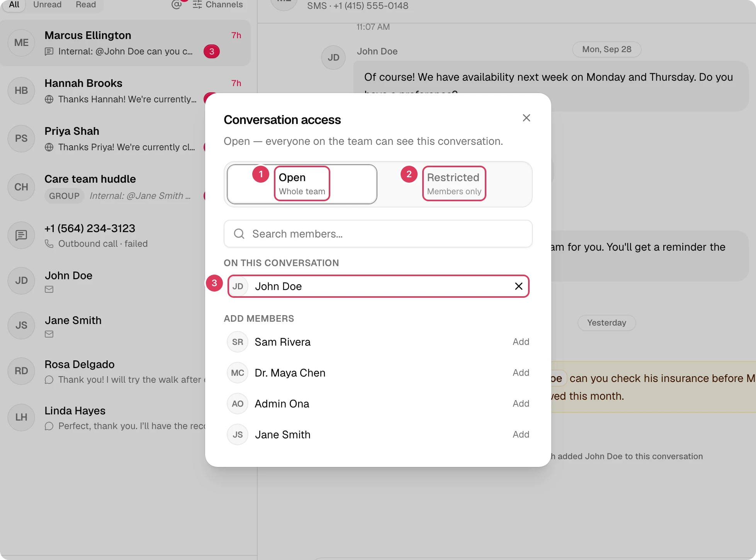This screenshot has height=560, width=756.
Task: Open the Care team huddle conversation
Action: (x=125, y=187)
